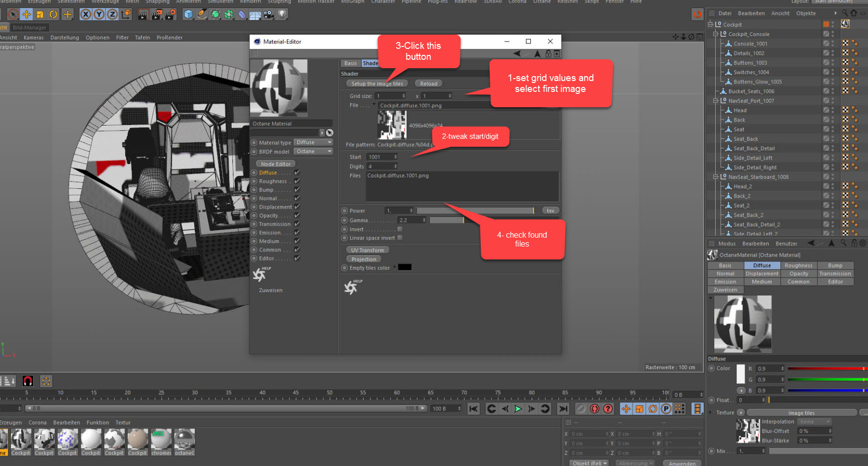Viewport: 868px width, 466px height.
Task: Toggle the Roughness channel checkbox
Action: [297, 181]
